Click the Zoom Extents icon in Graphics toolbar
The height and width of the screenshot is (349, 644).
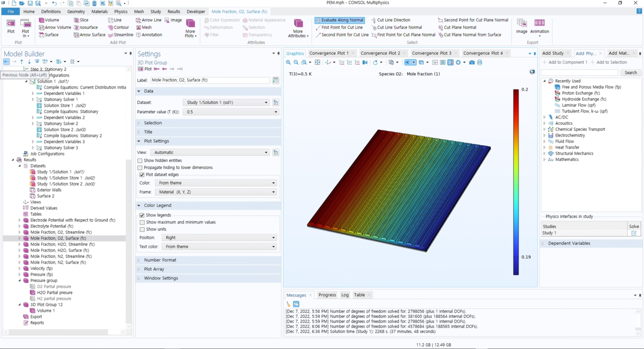pyautogui.click(x=317, y=61)
